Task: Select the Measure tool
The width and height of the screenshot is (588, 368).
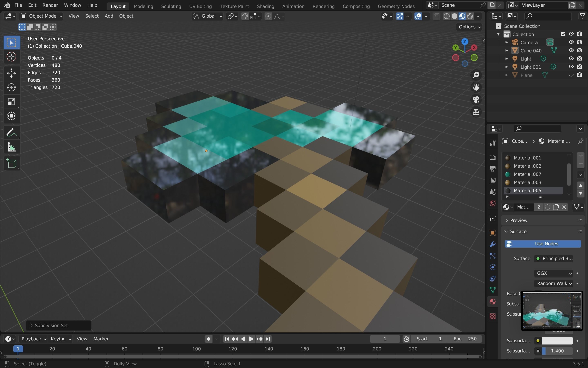Action: pos(11,147)
